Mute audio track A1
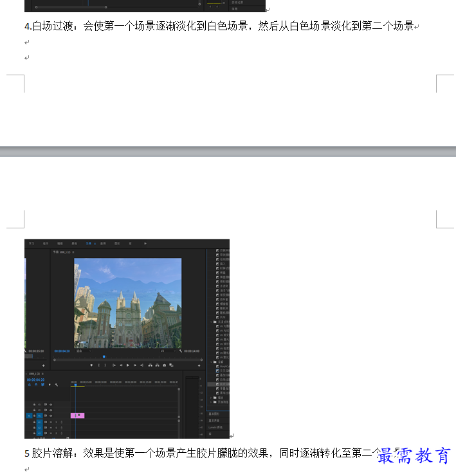 [51, 422]
